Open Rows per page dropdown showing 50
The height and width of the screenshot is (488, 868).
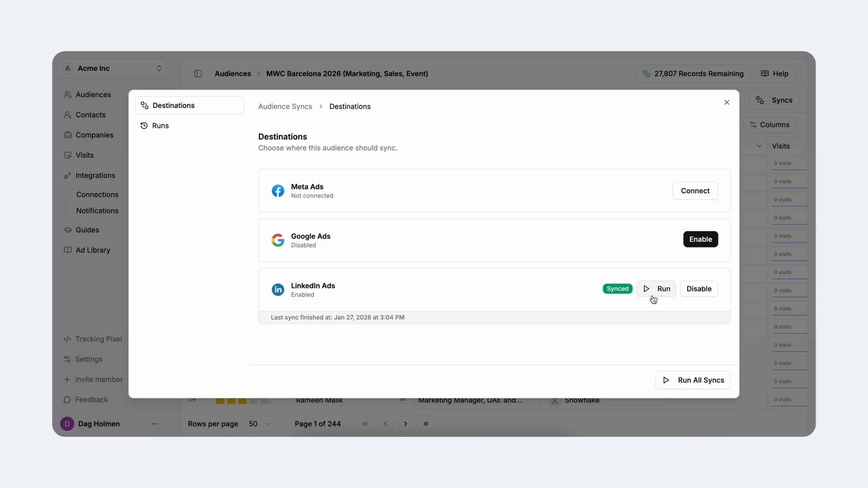(x=260, y=424)
